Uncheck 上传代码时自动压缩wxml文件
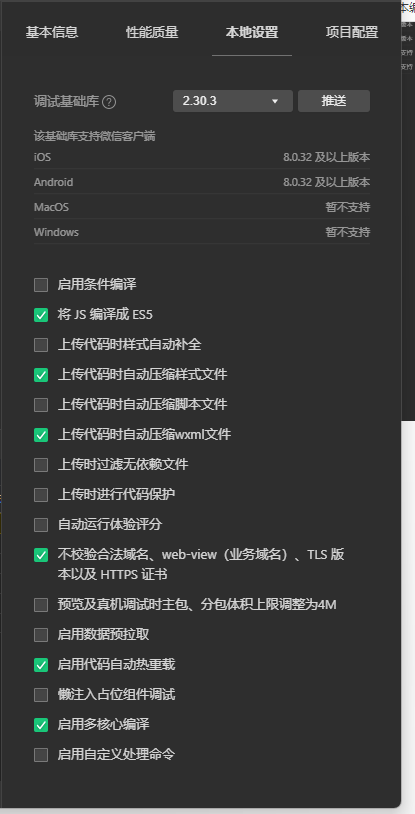This screenshot has height=814, width=415. click(x=41, y=435)
